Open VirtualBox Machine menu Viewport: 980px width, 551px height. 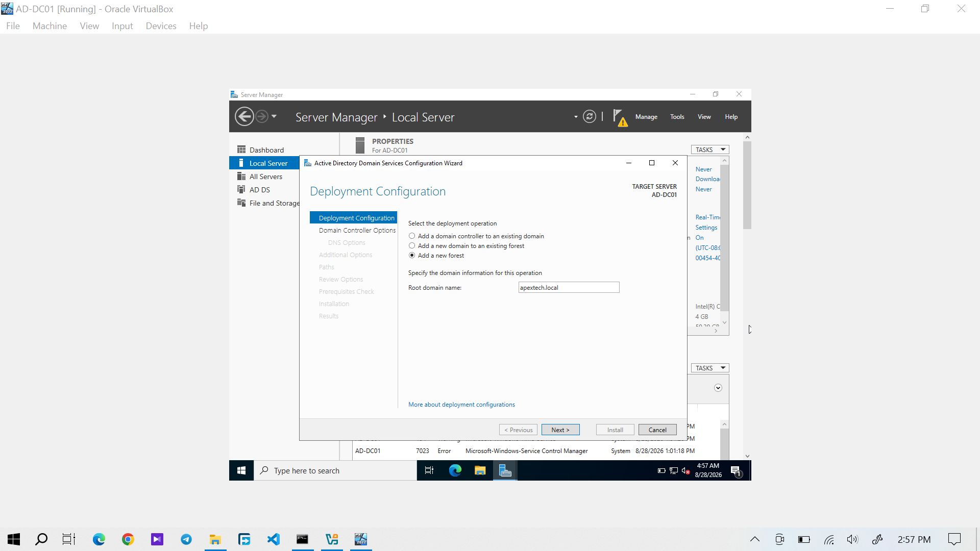(x=50, y=26)
